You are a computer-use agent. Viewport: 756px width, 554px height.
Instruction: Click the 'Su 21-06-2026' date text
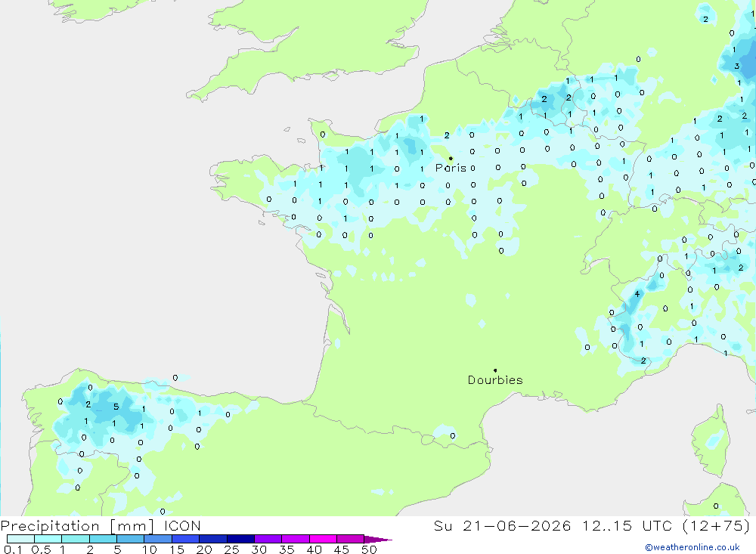(x=503, y=525)
